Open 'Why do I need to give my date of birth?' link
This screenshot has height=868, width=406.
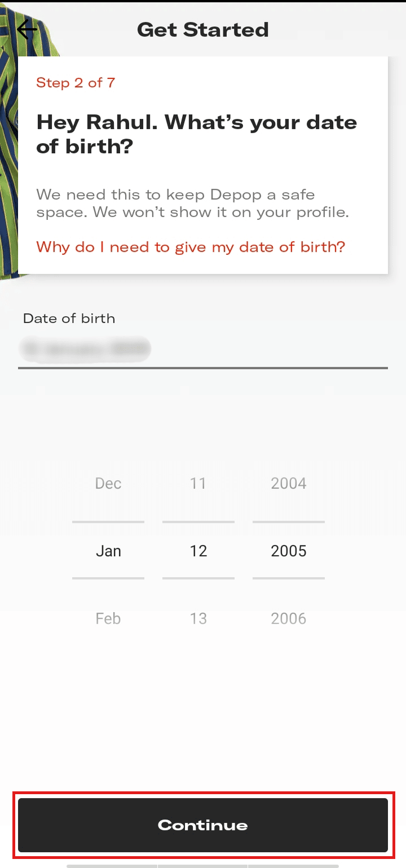191,247
